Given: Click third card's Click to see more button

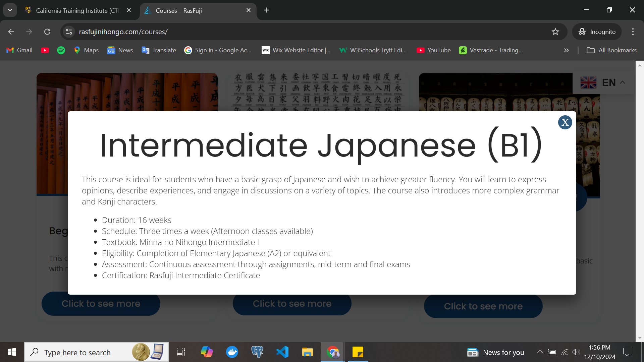Looking at the screenshot, I should coord(483,306).
